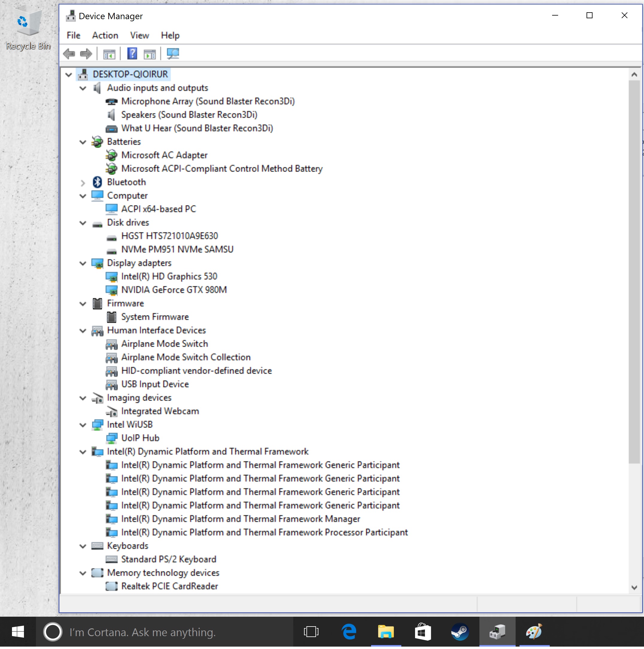Collapse the Audio inputs and outputs node
This screenshot has width=644, height=649.
click(x=83, y=88)
